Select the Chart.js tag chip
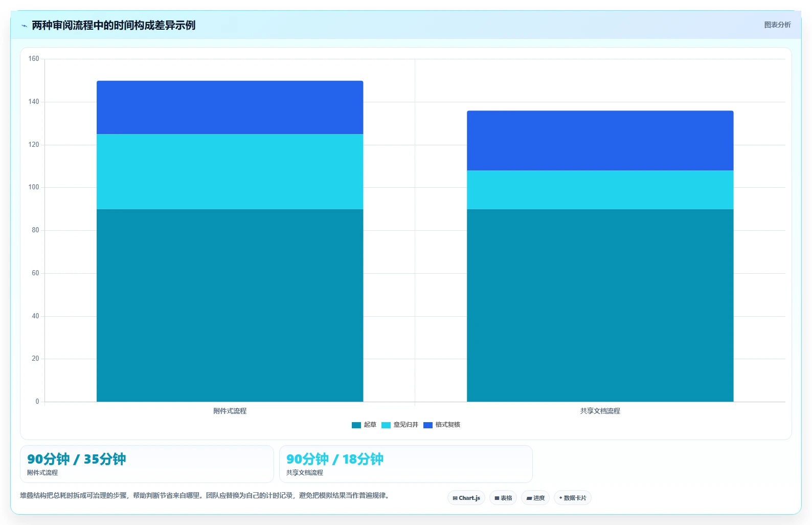This screenshot has width=812, height=525. 466,498
